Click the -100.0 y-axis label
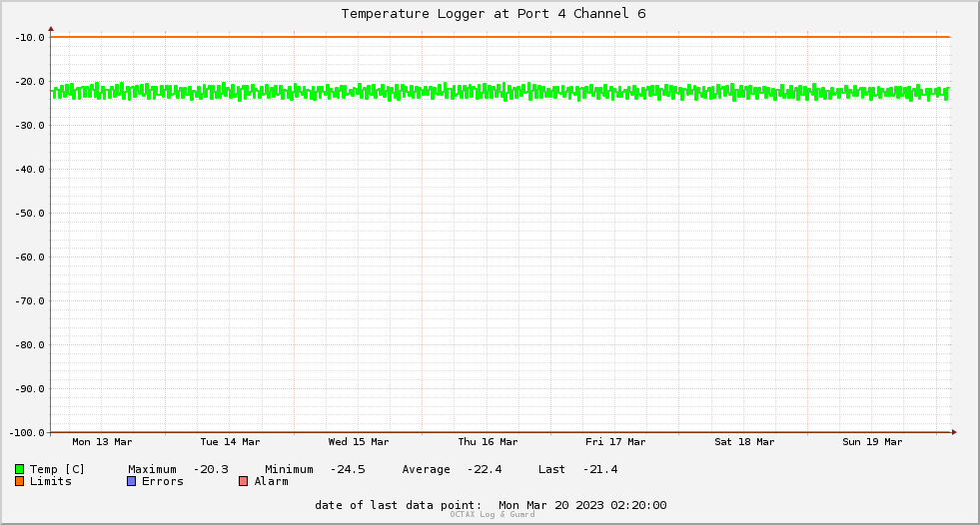The height and width of the screenshot is (525, 980). click(27, 432)
